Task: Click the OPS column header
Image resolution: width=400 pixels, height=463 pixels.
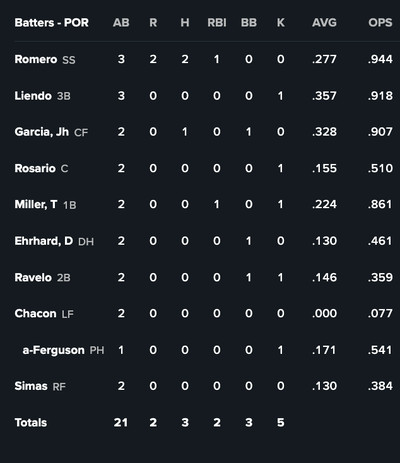Action: click(x=380, y=23)
